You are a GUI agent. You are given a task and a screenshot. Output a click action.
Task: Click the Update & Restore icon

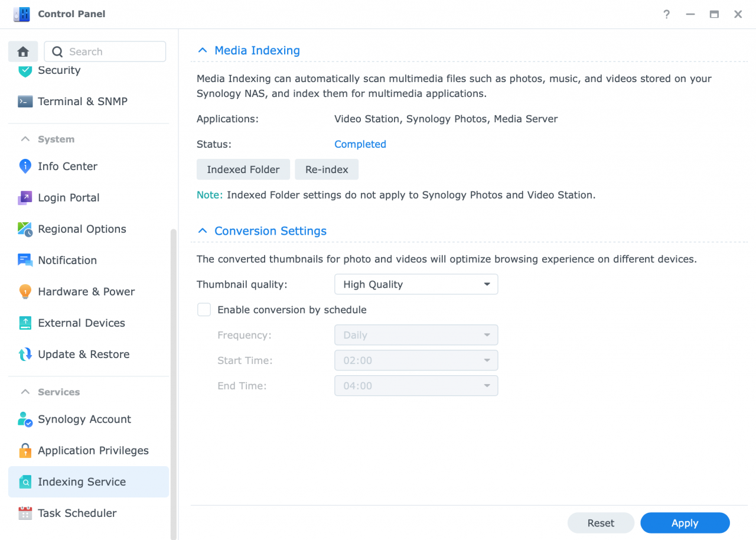[25, 354]
